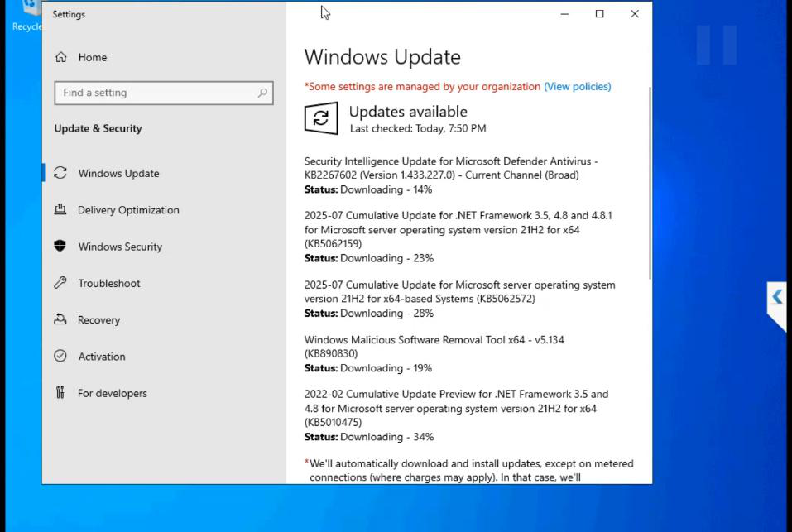
Task: Maximize the Settings window
Action: [599, 14]
